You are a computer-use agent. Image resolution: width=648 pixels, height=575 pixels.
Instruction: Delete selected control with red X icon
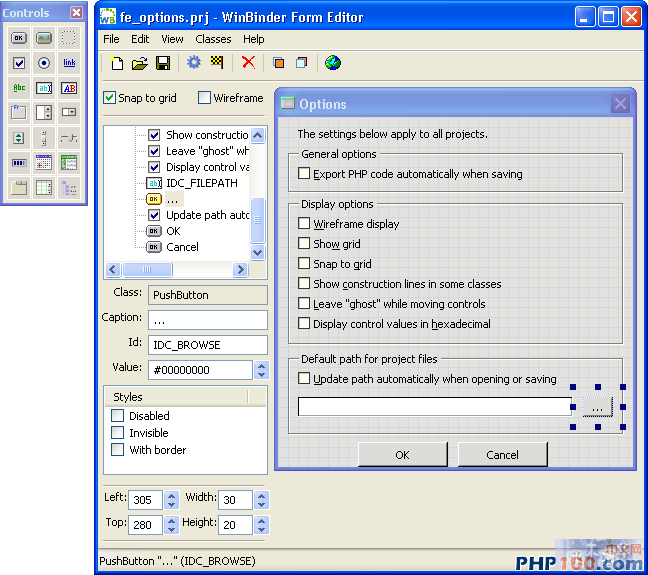click(x=248, y=63)
